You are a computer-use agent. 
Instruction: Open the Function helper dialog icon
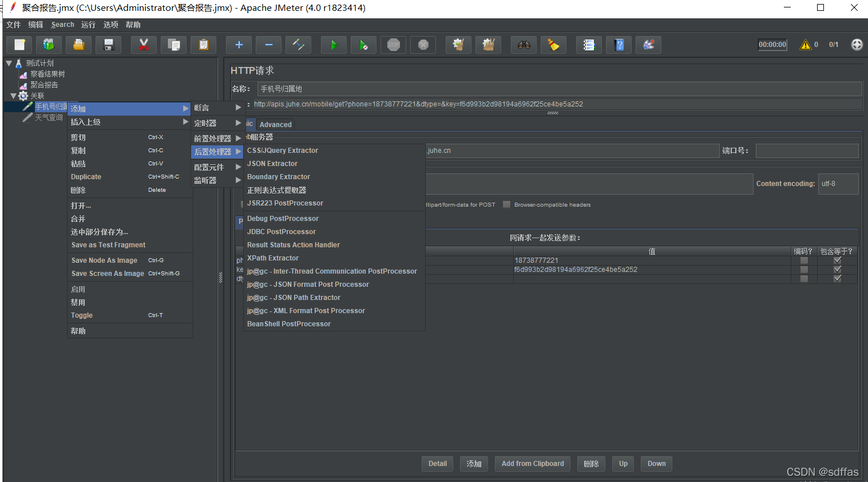[x=589, y=45]
